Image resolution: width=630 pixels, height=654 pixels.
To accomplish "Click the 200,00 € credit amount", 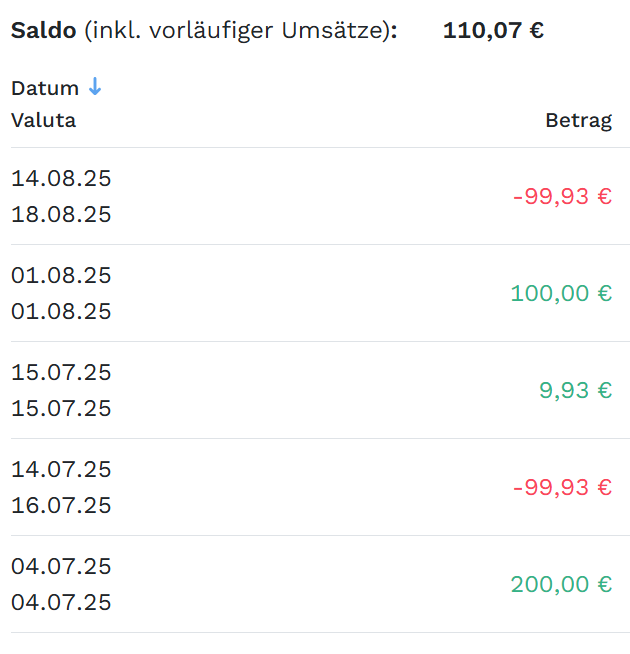I will click(561, 584).
